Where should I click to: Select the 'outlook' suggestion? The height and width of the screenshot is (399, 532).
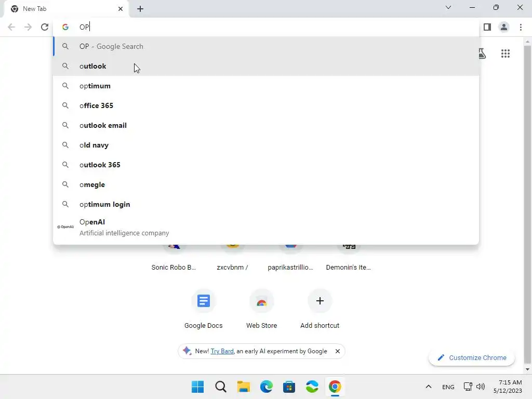click(267, 66)
